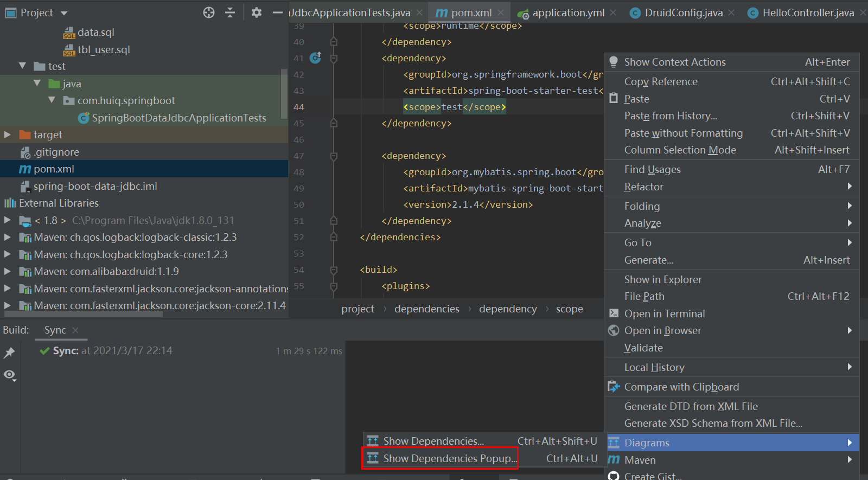Choose Open in Terminal menu item
Screen dimensions: 868x480
732,313
